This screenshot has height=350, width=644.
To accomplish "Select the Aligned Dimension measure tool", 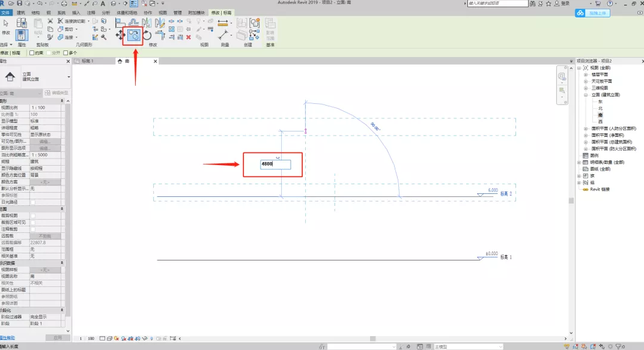I will point(223,23).
